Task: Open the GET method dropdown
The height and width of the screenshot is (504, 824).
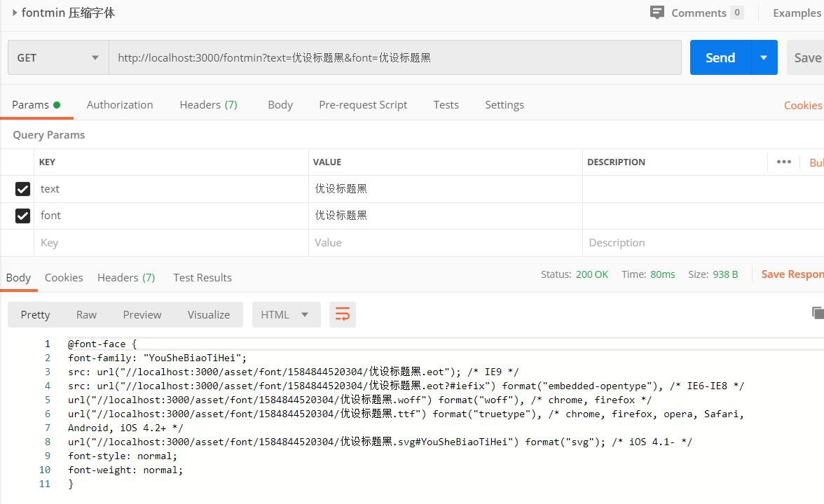Action: click(58, 57)
